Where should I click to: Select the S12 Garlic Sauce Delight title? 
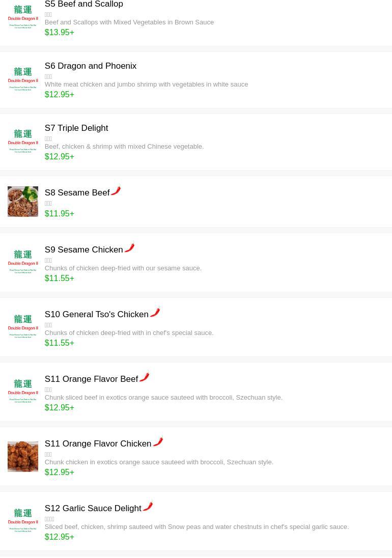coord(93,509)
